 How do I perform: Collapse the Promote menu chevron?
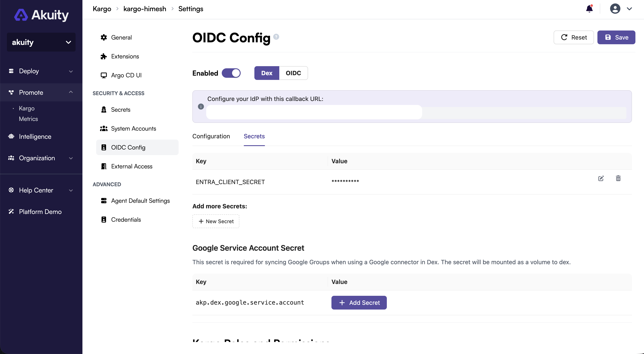pyautogui.click(x=71, y=92)
